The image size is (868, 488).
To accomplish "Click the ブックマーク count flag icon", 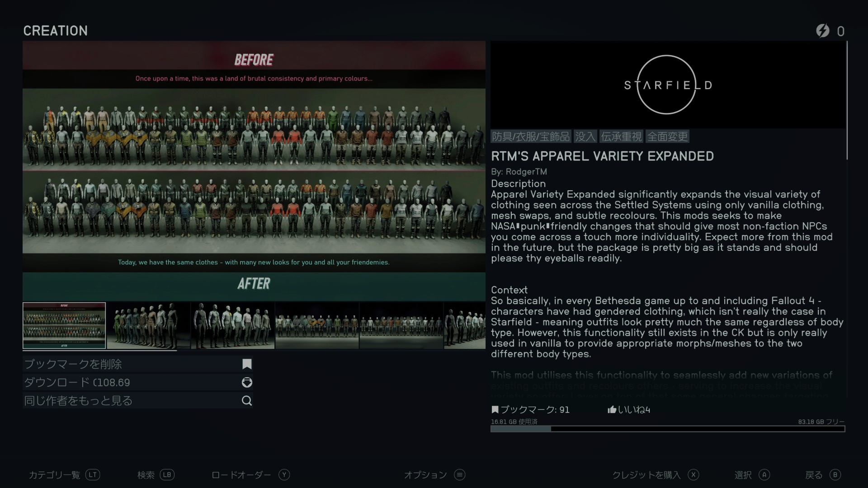I will point(495,410).
